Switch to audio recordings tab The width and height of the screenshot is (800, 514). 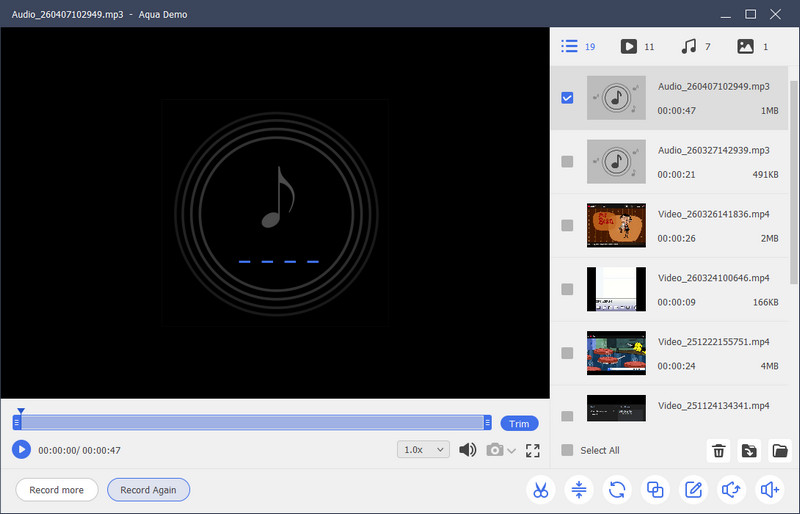pos(696,46)
